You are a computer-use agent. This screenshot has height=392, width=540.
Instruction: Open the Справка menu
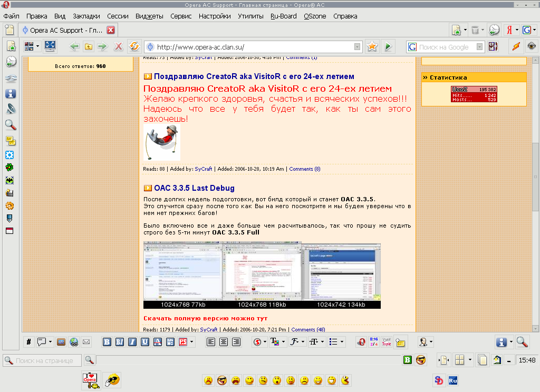(345, 16)
